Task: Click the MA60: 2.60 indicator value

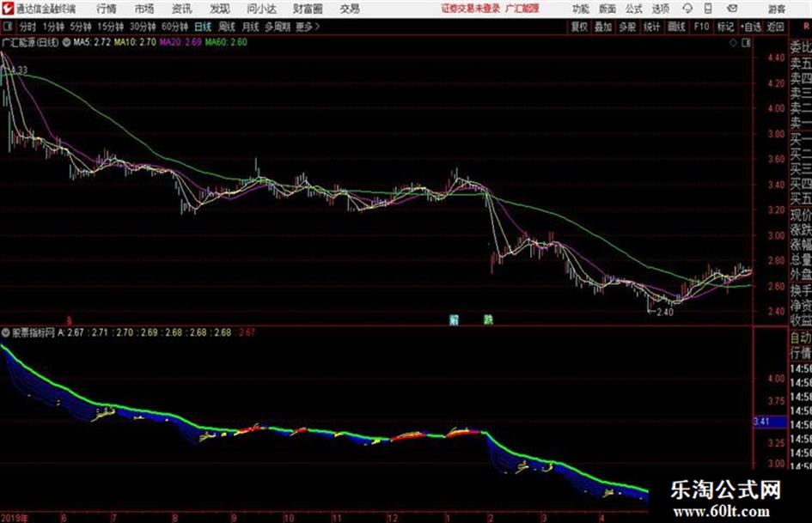Action: tap(226, 42)
